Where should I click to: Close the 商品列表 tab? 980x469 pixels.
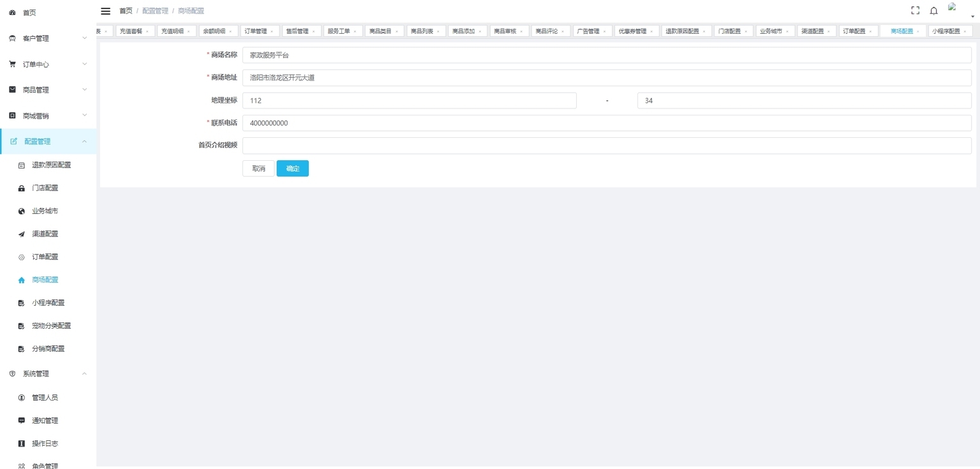(x=438, y=31)
